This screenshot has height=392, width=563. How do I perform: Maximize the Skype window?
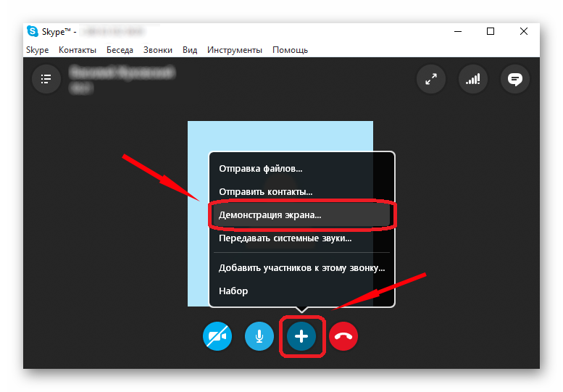pyautogui.click(x=491, y=32)
